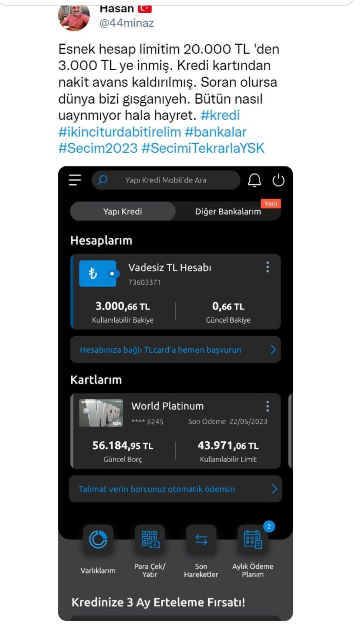The height and width of the screenshot is (640, 364).
Task: Open Son Hareketler arrows icon
Action: pos(201,539)
